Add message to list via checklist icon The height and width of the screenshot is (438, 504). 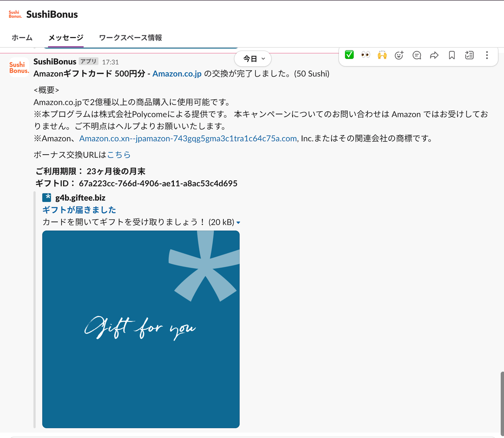tap(469, 55)
